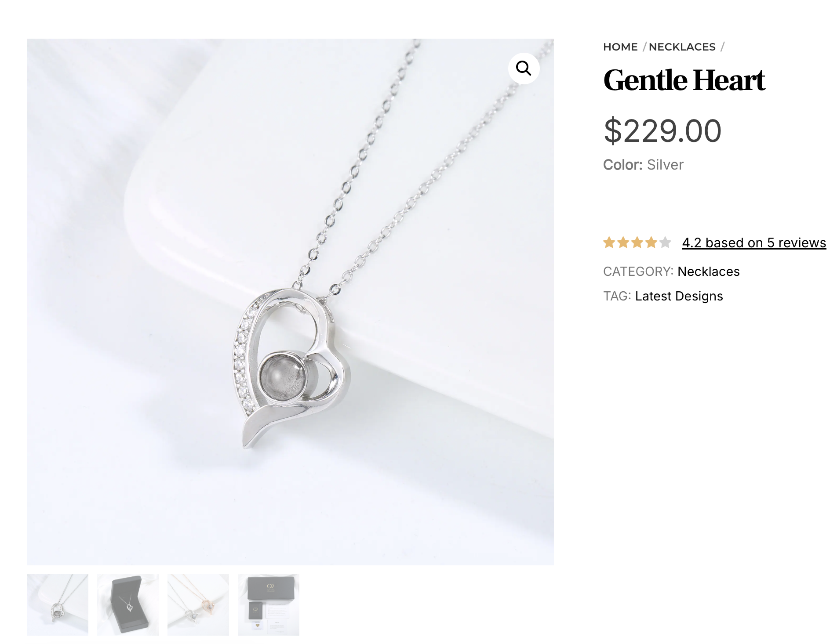Click the $229.00 price text
Screen dimensions: 837x644
click(662, 131)
